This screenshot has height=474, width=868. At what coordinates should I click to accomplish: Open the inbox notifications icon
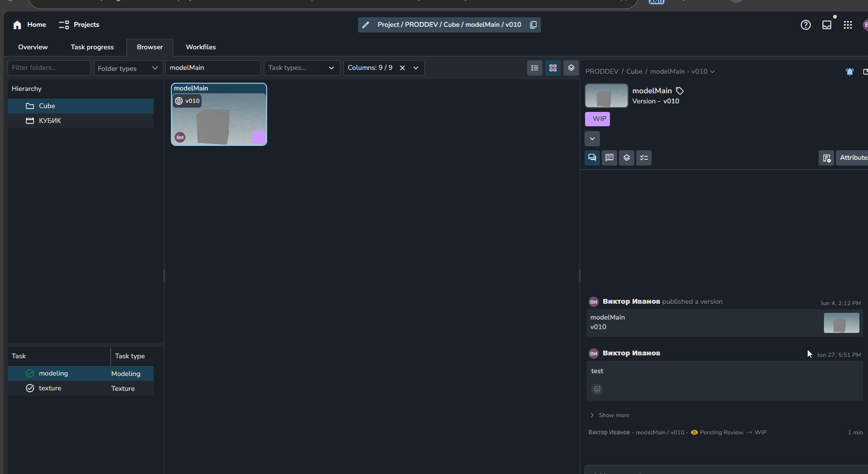click(827, 25)
